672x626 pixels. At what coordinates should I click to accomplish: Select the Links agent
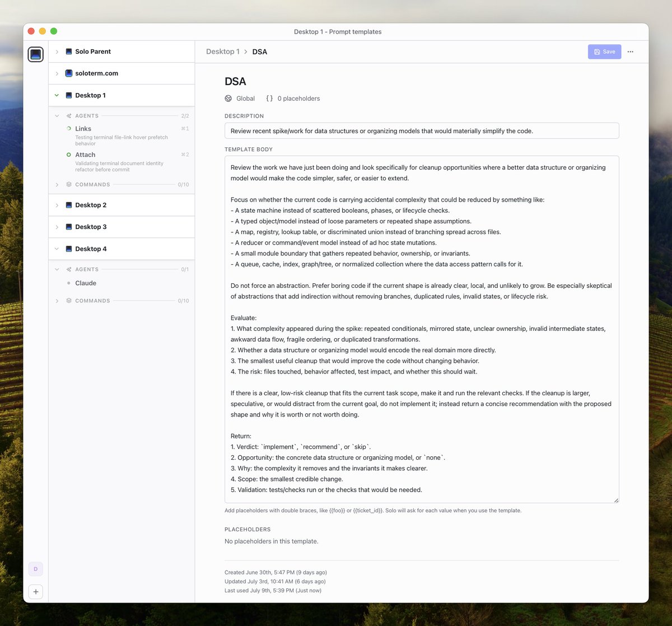(122, 136)
